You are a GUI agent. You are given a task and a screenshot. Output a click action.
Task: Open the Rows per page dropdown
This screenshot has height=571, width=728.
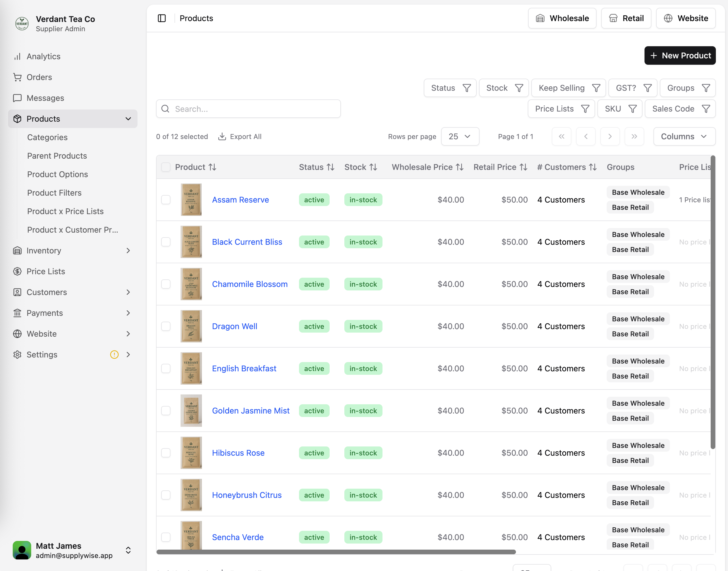click(x=460, y=136)
